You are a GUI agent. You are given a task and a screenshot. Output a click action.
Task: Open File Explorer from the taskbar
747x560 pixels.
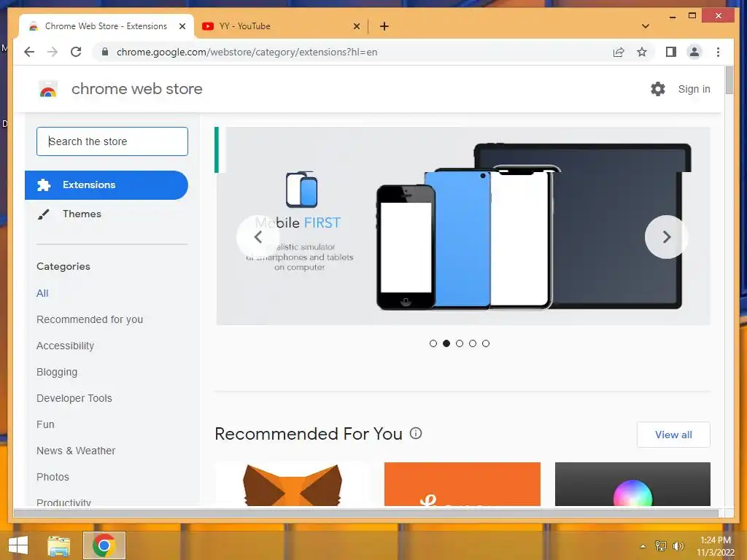(58, 545)
